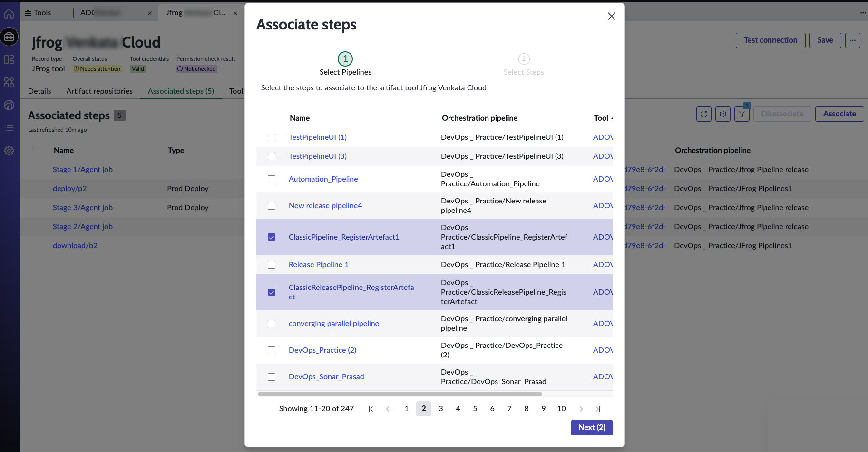Open the New release pipeline4 link
Image resolution: width=868 pixels, height=452 pixels.
coord(325,206)
